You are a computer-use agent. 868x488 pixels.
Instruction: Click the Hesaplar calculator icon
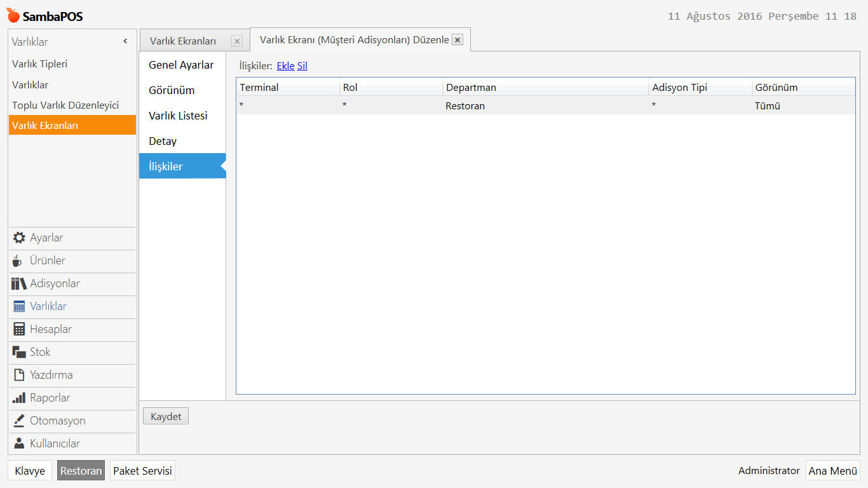(x=19, y=329)
